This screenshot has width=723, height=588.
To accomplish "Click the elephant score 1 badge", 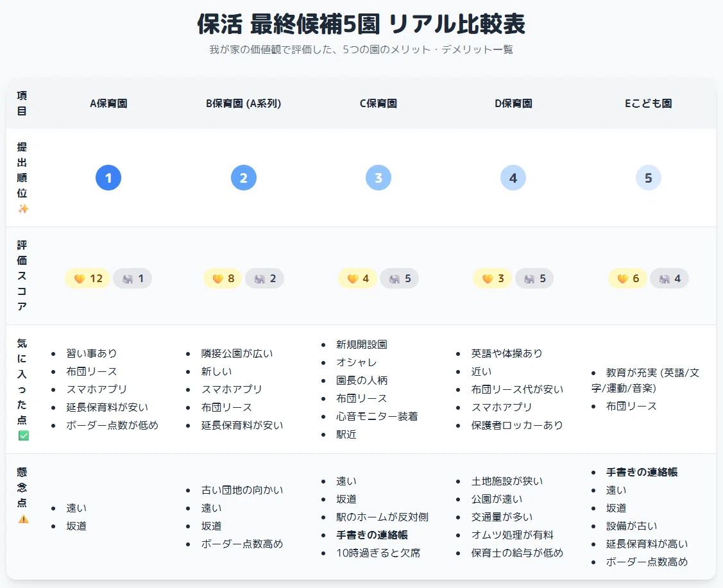I will tap(132, 278).
